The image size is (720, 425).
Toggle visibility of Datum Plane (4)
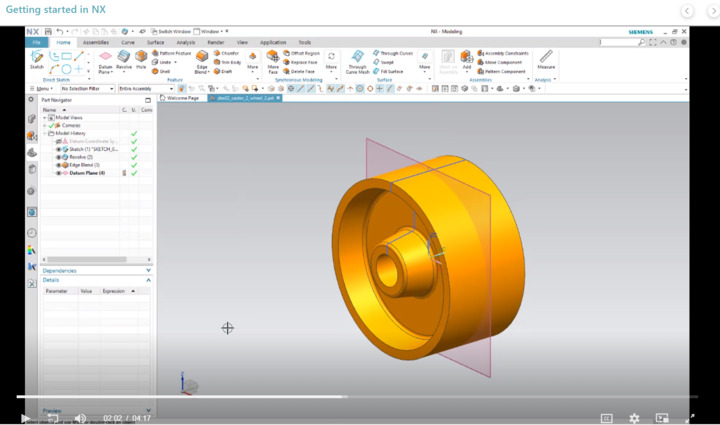(x=58, y=173)
